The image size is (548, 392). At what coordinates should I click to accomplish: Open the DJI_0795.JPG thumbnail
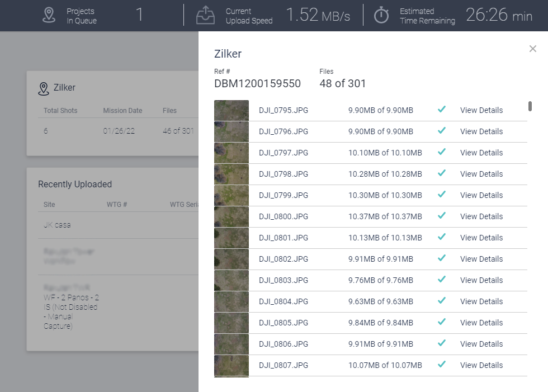point(232,110)
